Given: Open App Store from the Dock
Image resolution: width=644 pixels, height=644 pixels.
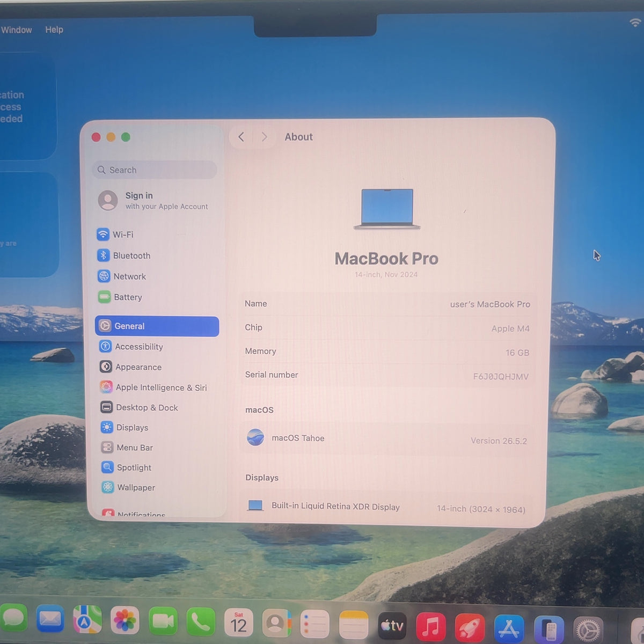Looking at the screenshot, I should click(509, 629).
